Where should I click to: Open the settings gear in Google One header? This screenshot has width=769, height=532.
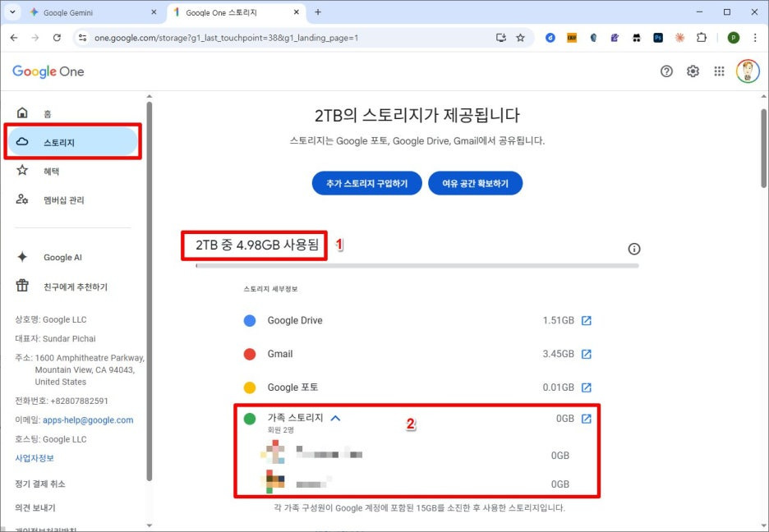pos(693,71)
